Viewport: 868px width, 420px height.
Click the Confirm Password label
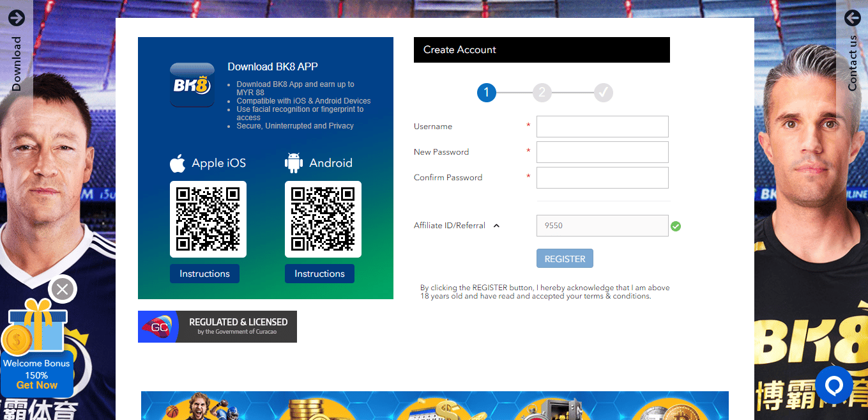[x=448, y=178]
